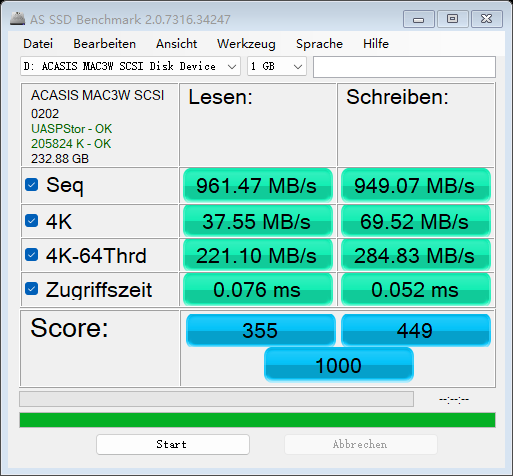Viewport: 513px width, 476px height.
Task: Disable the 4K-64Thrd test checkbox
Action: tap(32, 255)
